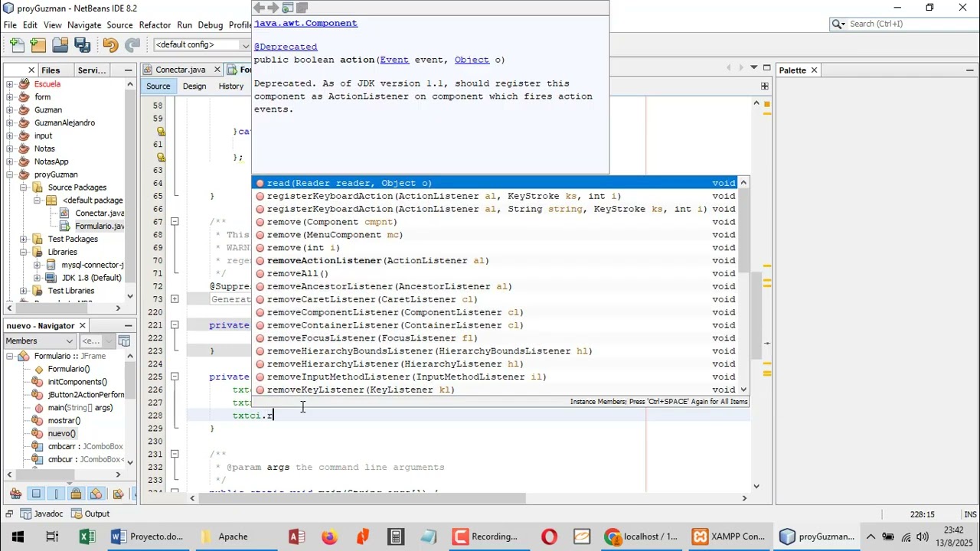The image size is (980, 551).
Task: Expand the Escuela project node
Action: 10,84
